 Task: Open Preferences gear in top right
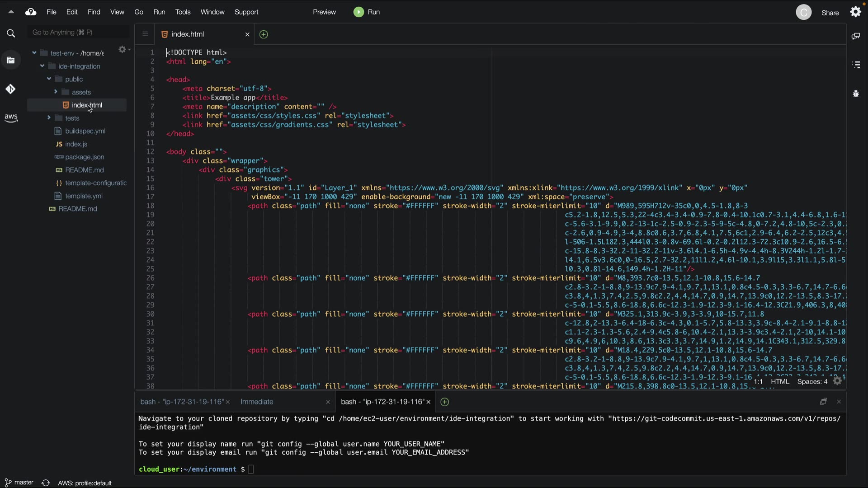pos(855,12)
